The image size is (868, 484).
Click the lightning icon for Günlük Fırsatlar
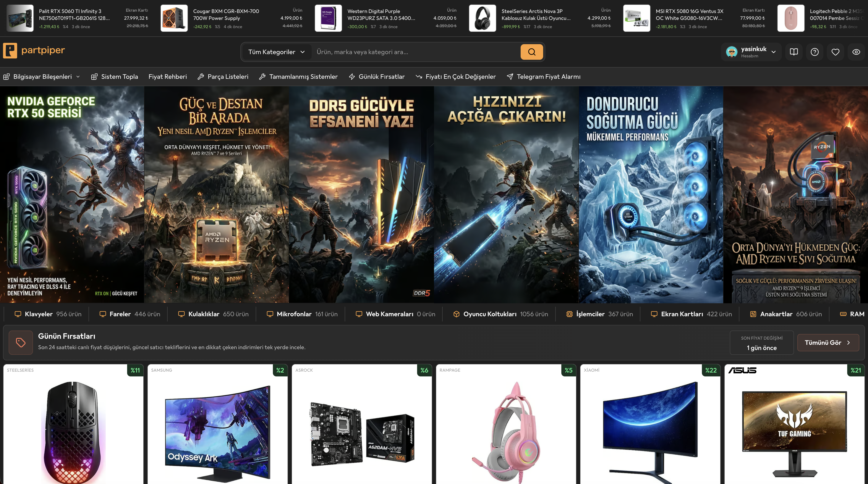[x=352, y=77]
